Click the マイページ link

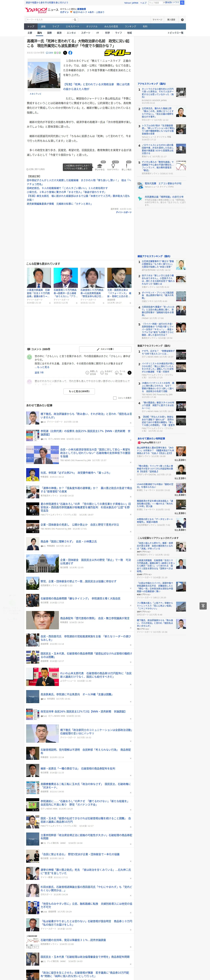[157, 19]
